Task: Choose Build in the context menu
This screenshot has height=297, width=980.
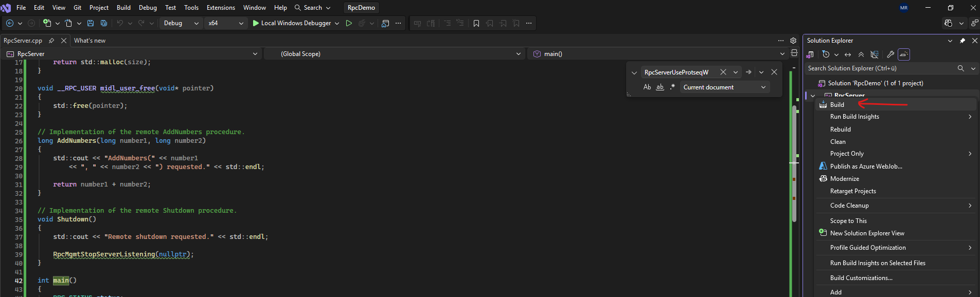Action: coord(896,105)
